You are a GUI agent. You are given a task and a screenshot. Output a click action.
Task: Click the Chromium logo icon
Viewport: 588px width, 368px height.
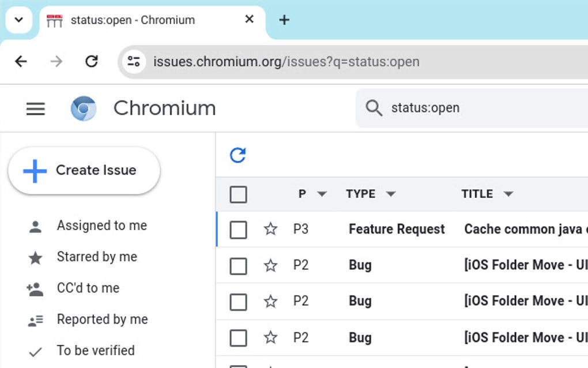tap(83, 108)
